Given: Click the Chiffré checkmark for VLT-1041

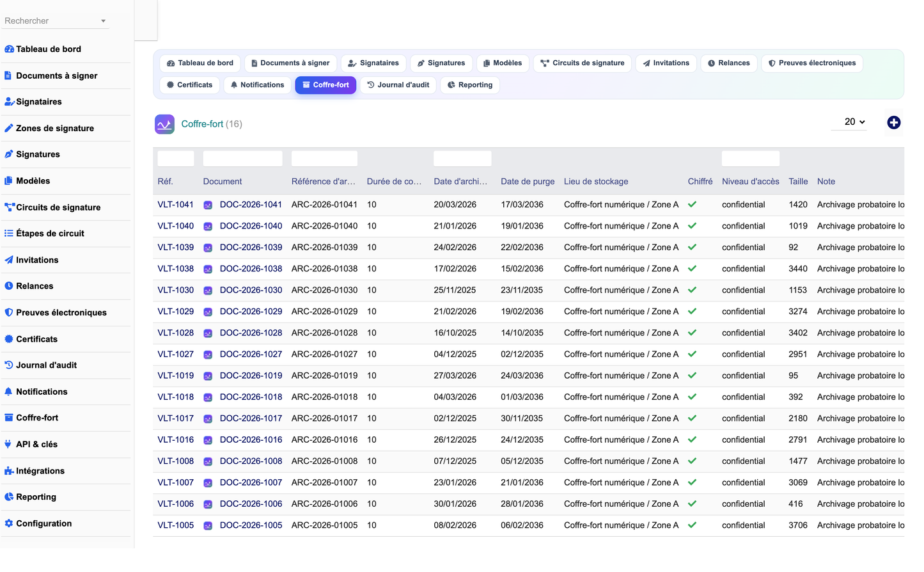Looking at the screenshot, I should click(692, 205).
